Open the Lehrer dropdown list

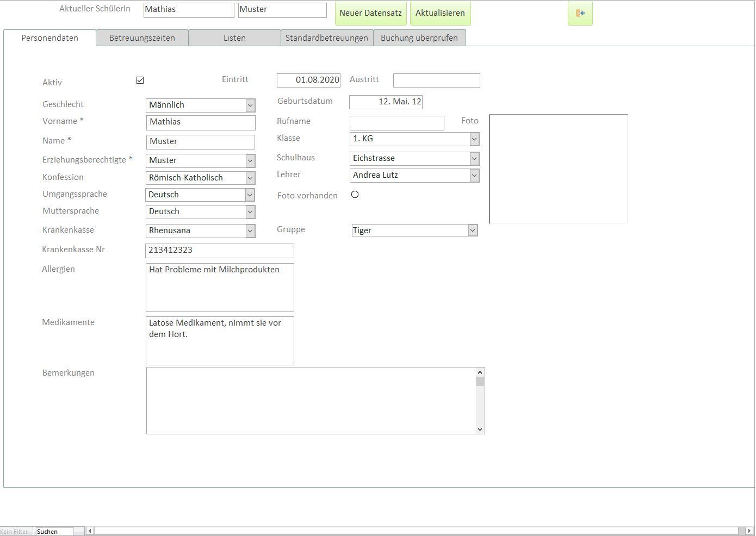[474, 175]
